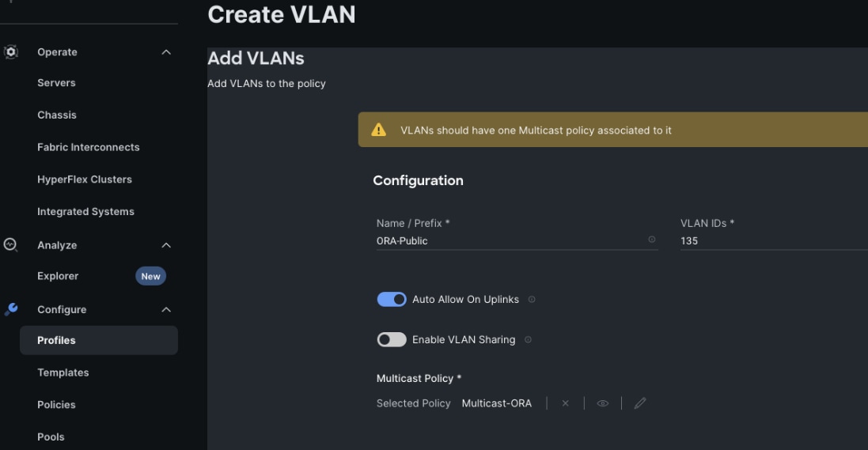The width and height of the screenshot is (868, 450).
Task: Collapse the Operate section chevron
Action: coord(166,52)
